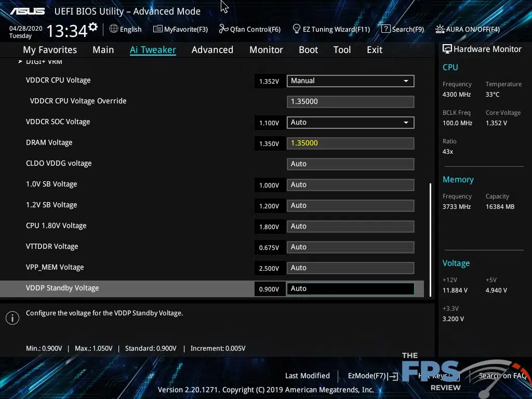Open the Tool tab
The width and height of the screenshot is (532, 399).
[x=342, y=50]
